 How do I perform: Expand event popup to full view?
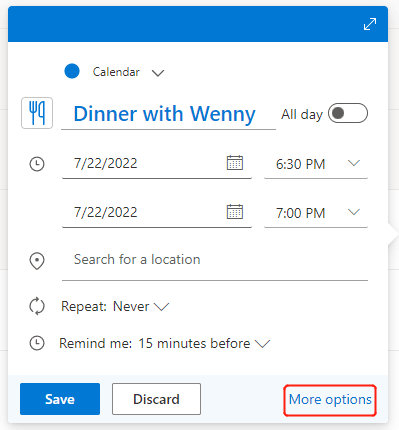pos(370,24)
